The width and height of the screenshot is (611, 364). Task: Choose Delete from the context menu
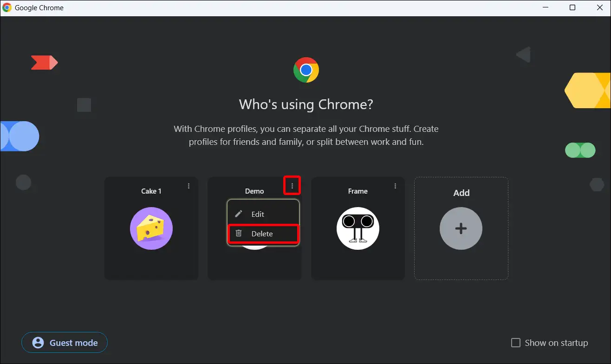point(263,234)
